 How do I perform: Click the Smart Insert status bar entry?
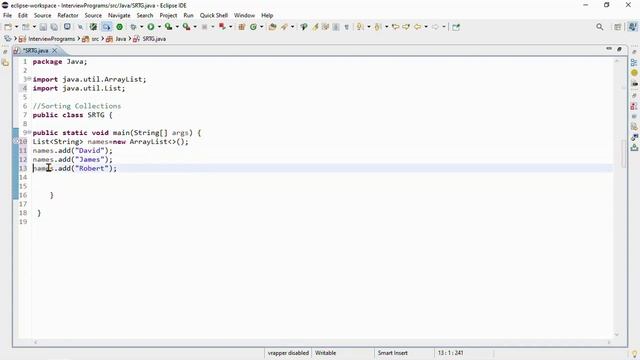coord(392,353)
